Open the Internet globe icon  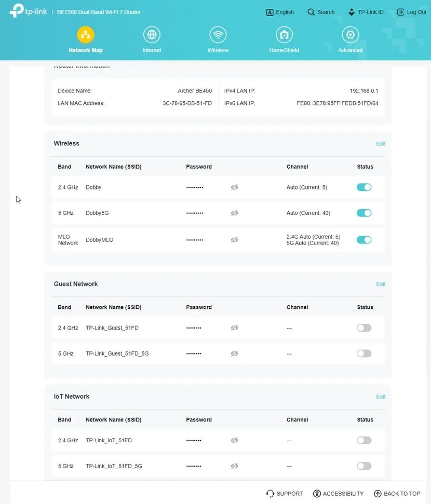152,35
